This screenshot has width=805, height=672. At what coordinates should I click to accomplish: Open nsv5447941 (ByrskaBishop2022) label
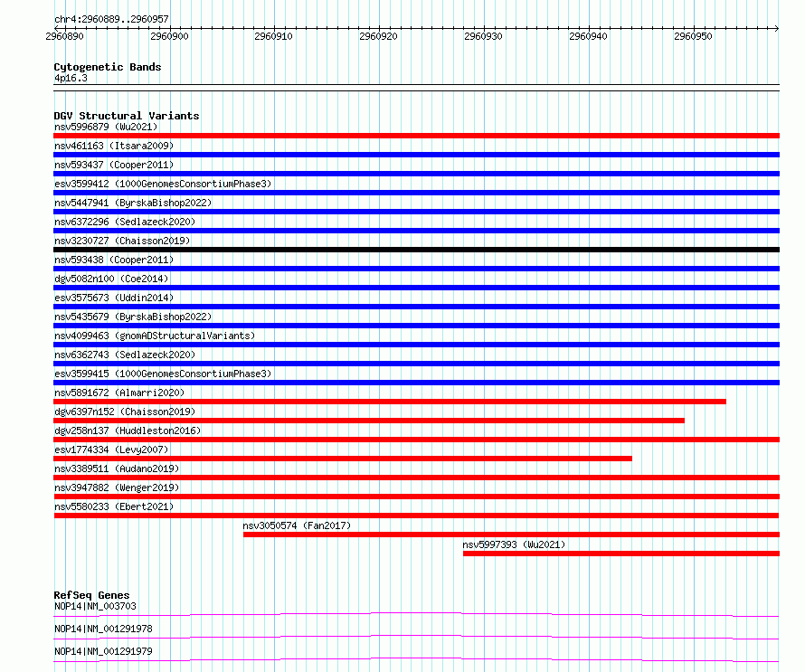pyautogui.click(x=133, y=203)
